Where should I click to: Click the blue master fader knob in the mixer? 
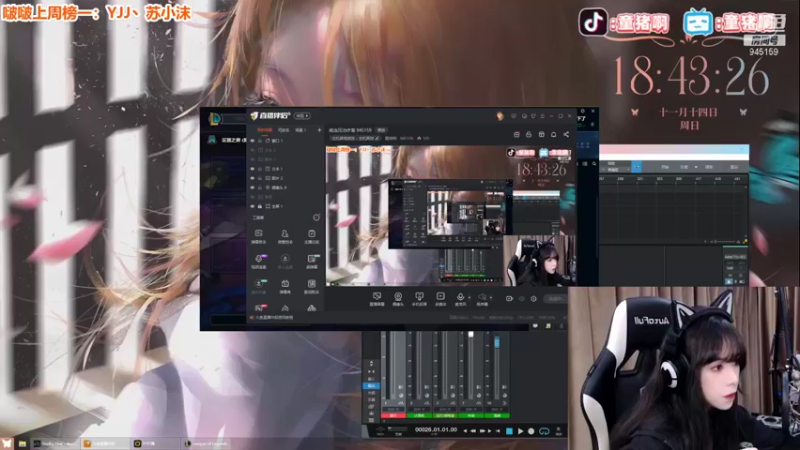(x=497, y=341)
